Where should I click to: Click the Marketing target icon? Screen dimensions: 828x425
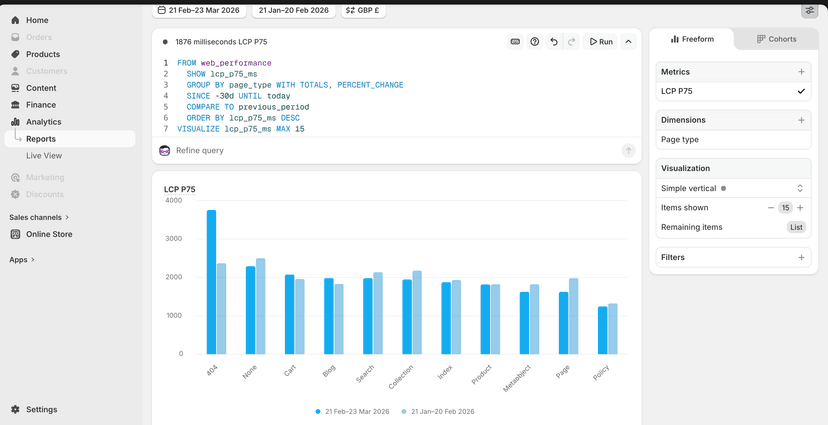[15, 177]
